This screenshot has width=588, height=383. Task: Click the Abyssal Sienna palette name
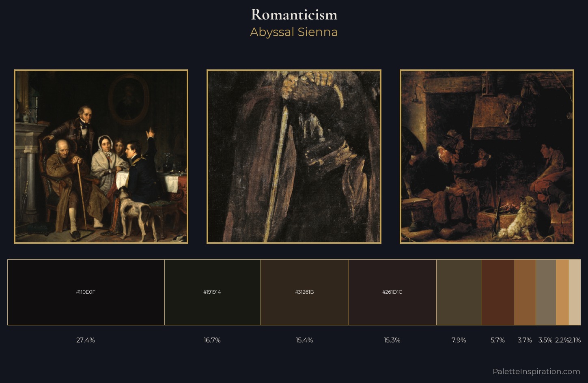pyautogui.click(x=294, y=32)
